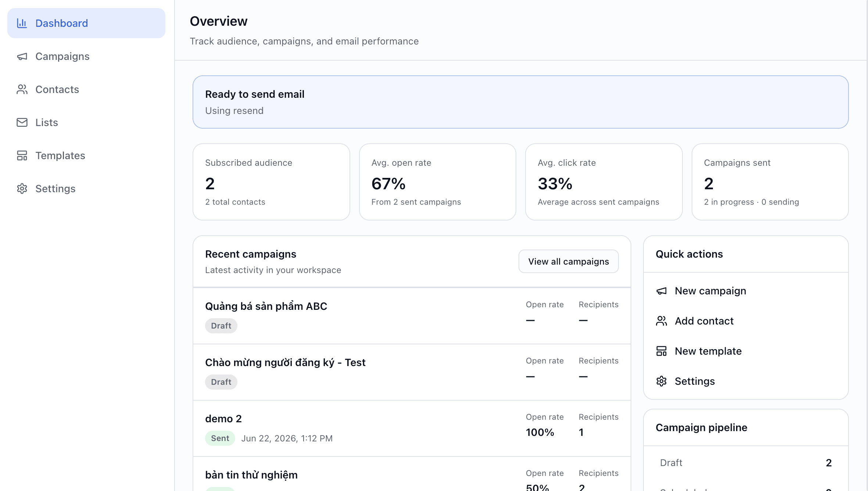
Task: Click the '2 total contacts' text
Action: click(235, 202)
